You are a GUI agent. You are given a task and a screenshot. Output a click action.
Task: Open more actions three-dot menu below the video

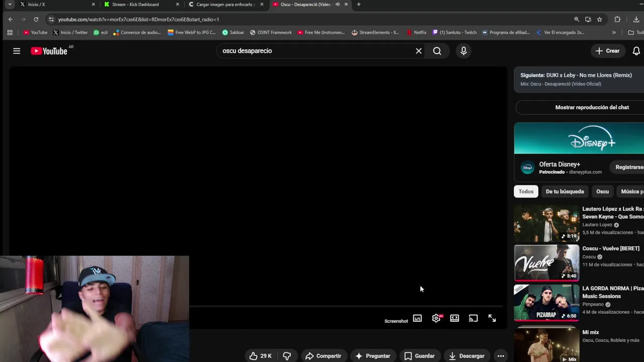click(501, 356)
